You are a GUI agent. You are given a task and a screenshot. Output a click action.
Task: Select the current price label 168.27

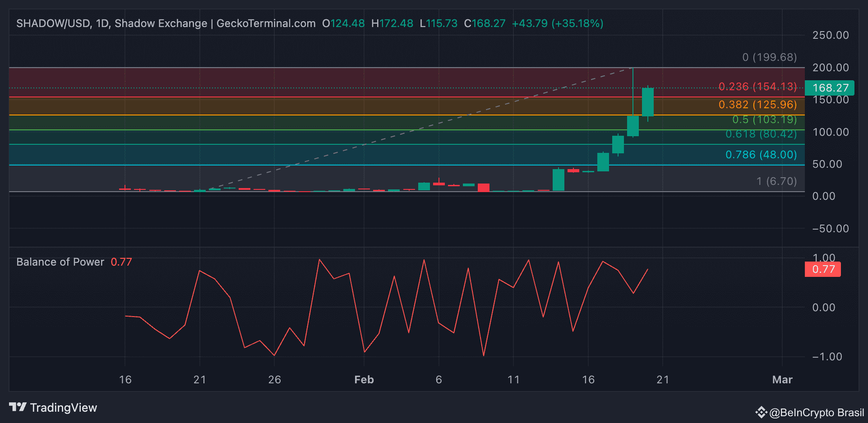tap(829, 88)
